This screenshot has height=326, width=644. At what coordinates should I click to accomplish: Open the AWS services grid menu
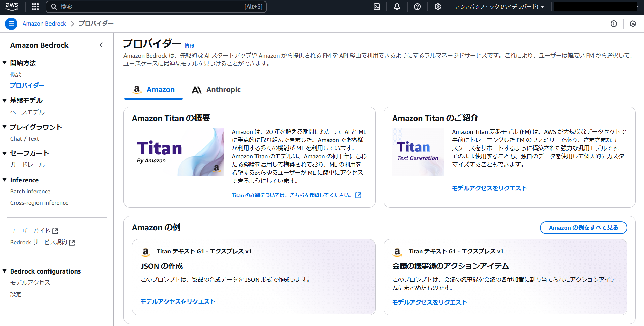tap(35, 6)
